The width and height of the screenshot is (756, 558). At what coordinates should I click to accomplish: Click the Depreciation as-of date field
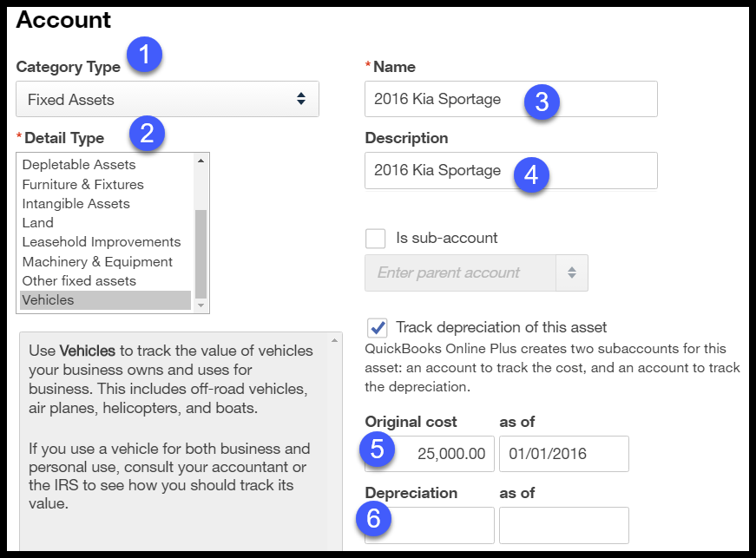(564, 525)
